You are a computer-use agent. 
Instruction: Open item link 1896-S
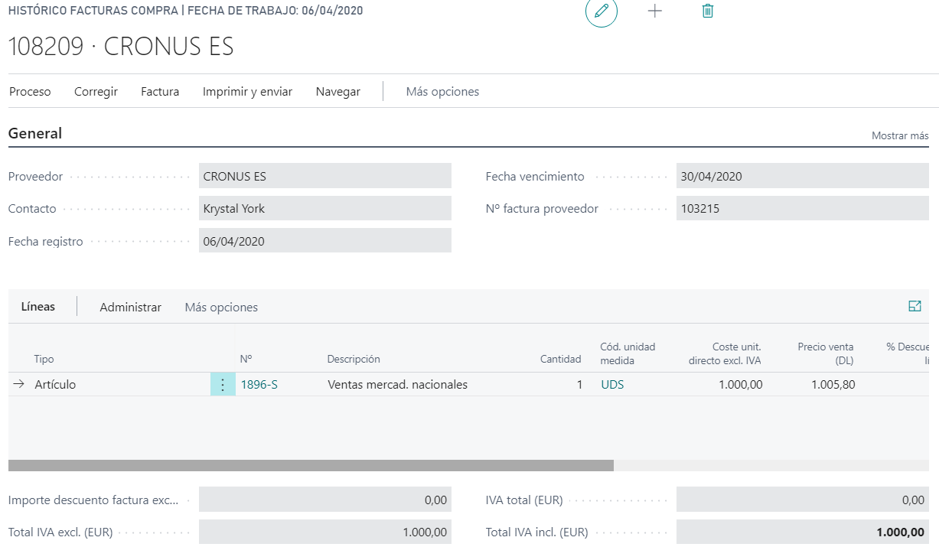(x=259, y=385)
